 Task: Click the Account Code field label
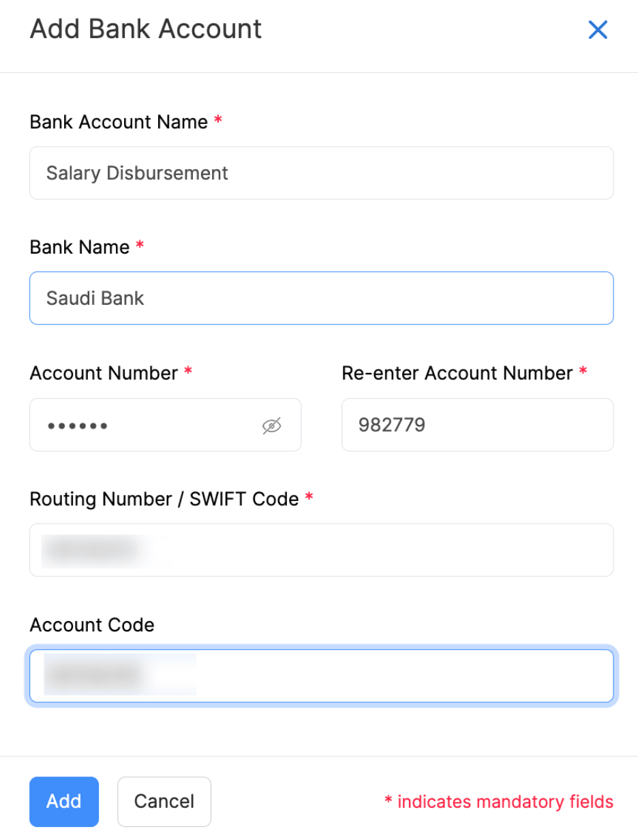tap(91, 625)
